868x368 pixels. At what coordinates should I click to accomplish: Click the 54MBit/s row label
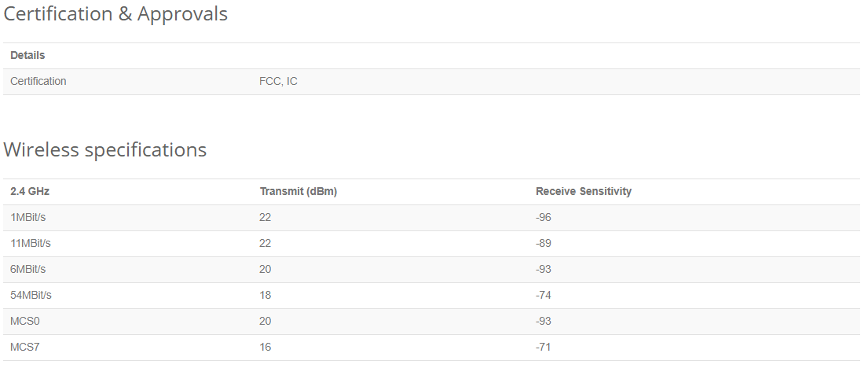pos(31,296)
